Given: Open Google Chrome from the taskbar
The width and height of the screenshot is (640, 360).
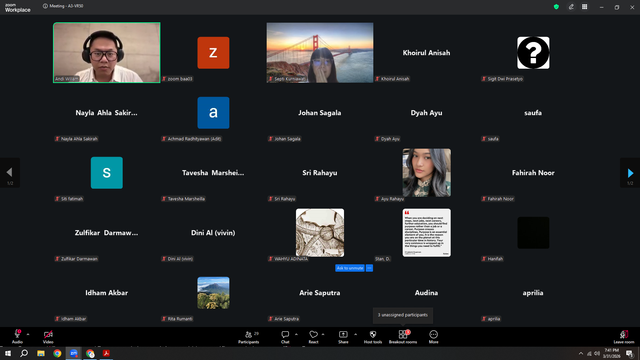Looking at the screenshot, I should click(x=57, y=353).
